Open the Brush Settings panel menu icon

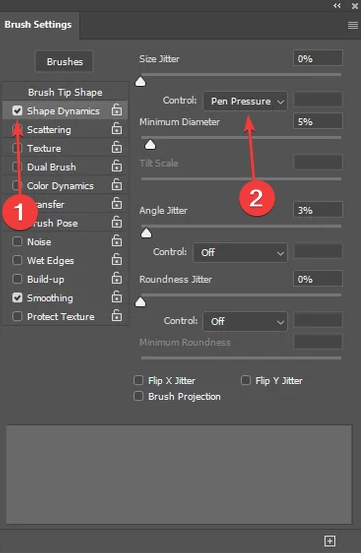[x=353, y=25]
